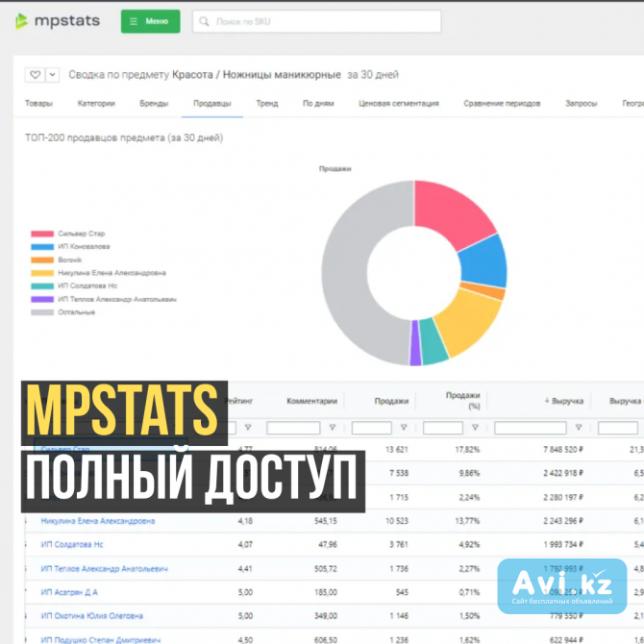Open seller ИП Солдатова Нс link
The image size is (644, 644).
pyautogui.click(x=72, y=545)
